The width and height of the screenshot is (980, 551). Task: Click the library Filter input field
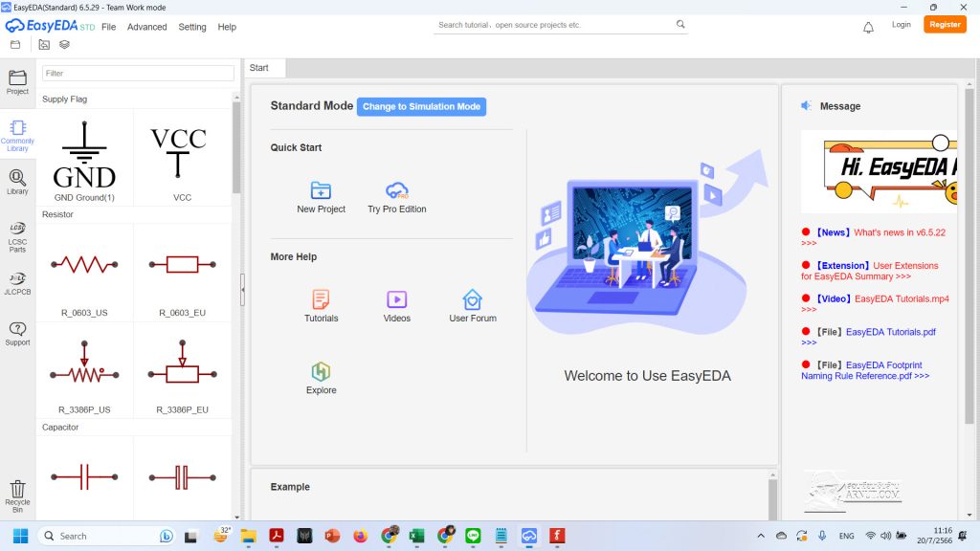click(x=138, y=73)
